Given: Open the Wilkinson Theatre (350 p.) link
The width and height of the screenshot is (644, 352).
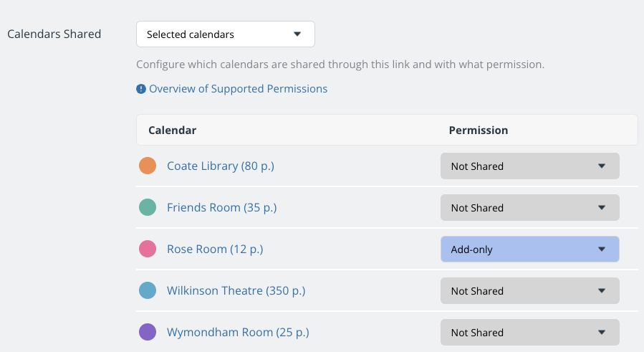Looking at the screenshot, I should (x=236, y=291).
